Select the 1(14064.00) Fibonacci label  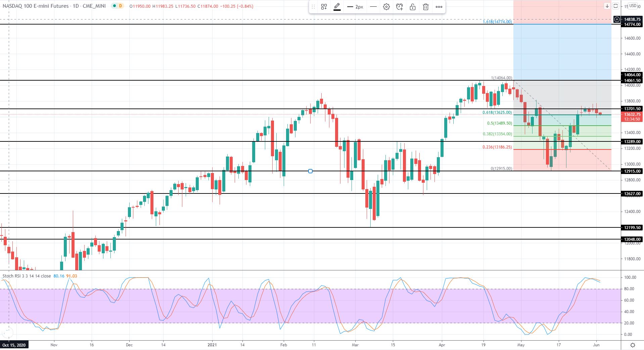pyautogui.click(x=502, y=78)
